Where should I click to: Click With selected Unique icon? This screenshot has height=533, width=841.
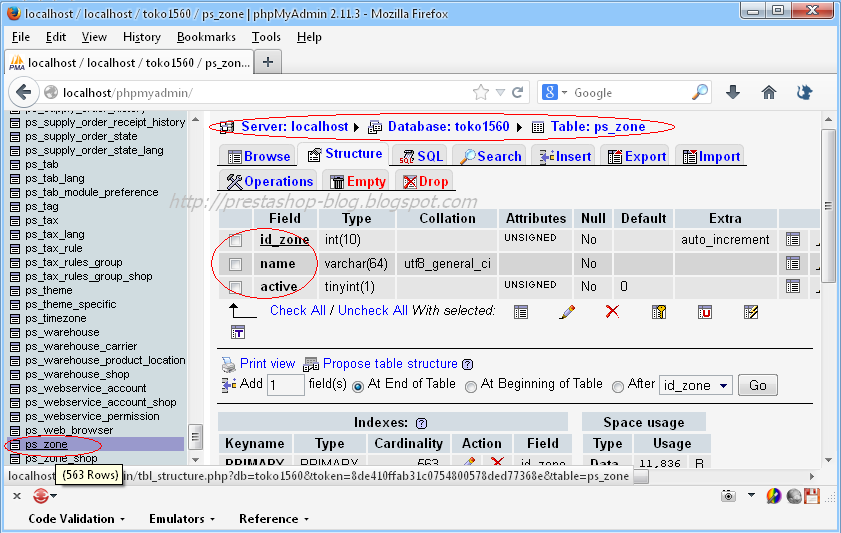tap(705, 312)
